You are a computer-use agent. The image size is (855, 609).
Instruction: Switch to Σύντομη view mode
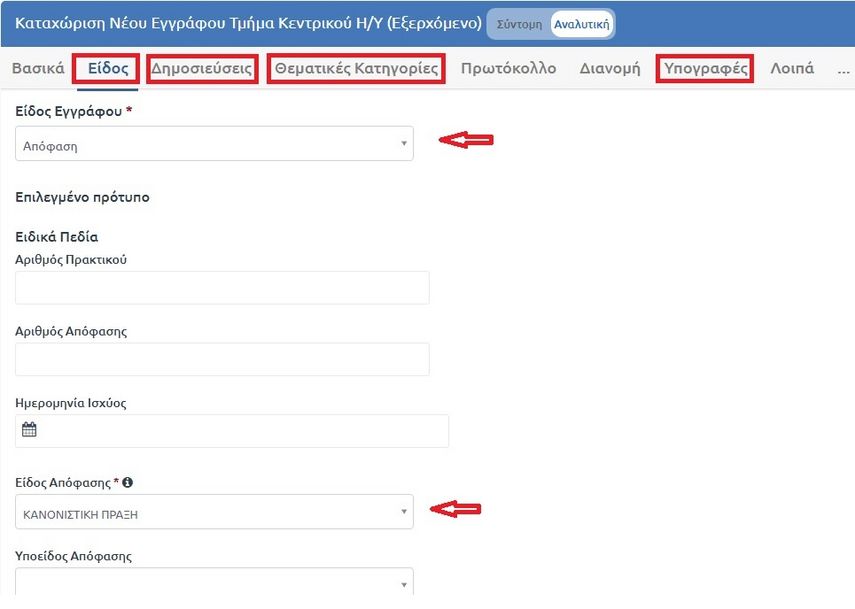[518, 24]
